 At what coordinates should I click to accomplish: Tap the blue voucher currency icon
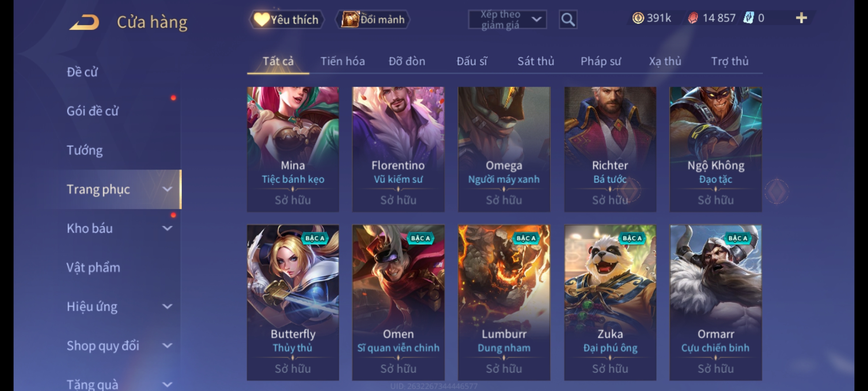coord(748,18)
